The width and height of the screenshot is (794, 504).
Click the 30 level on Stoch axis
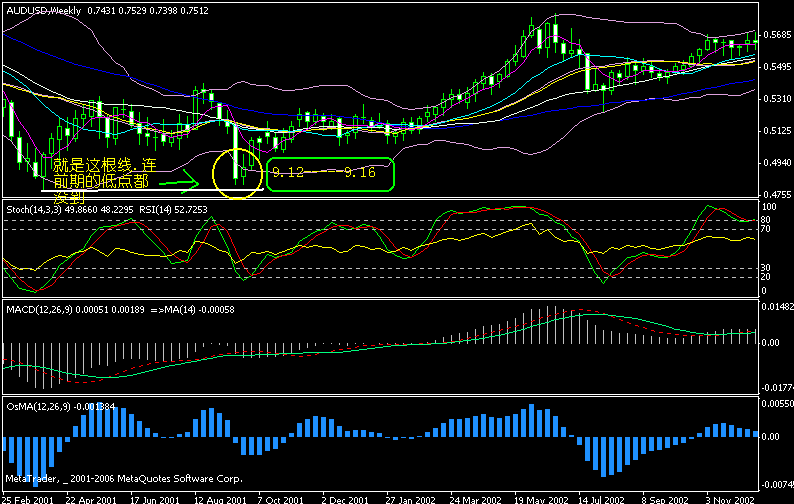pos(766,268)
